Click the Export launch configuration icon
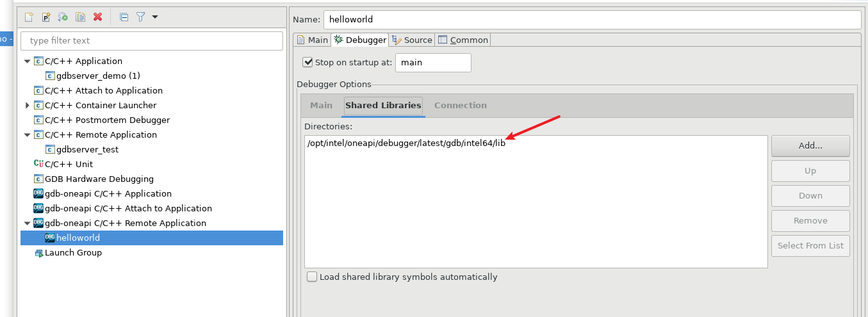The width and height of the screenshot is (868, 317). pos(63,17)
